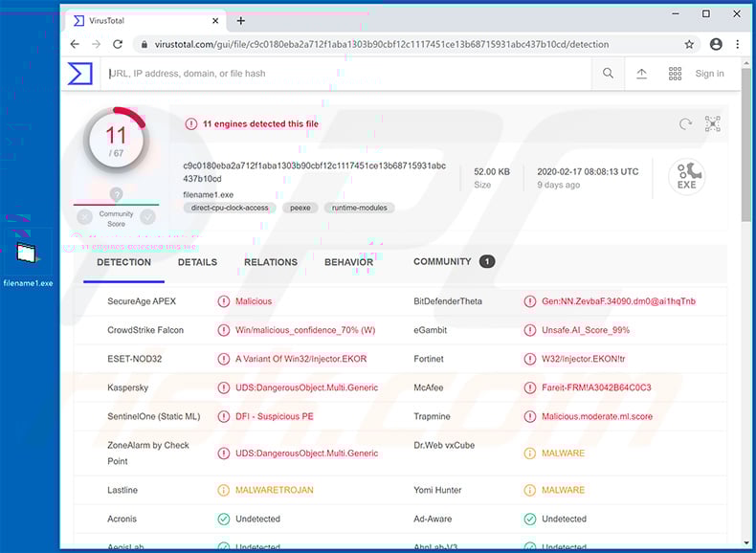Click the VirusTotal logo icon
756x553 pixels.
[80, 74]
